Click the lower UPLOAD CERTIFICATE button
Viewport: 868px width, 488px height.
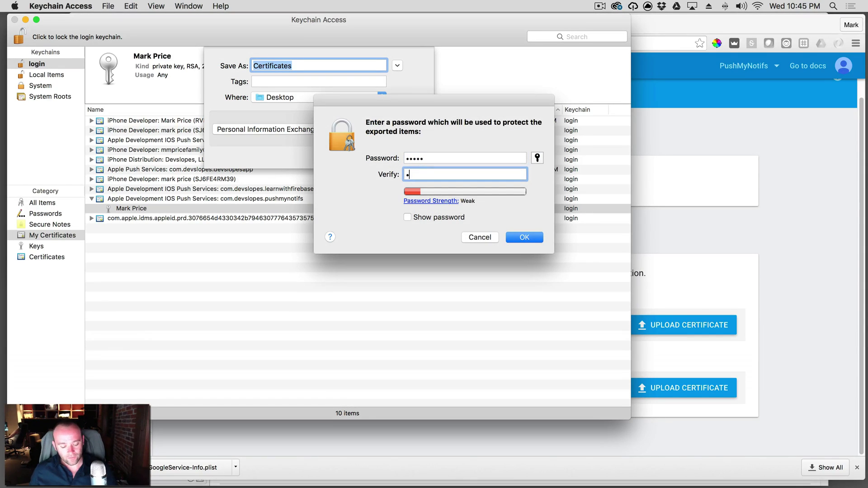pyautogui.click(x=684, y=388)
